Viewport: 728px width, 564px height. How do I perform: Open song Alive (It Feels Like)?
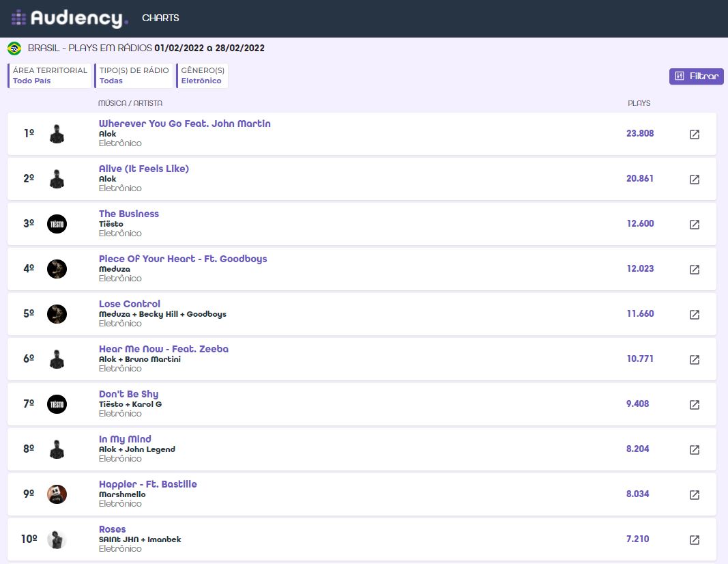click(144, 169)
